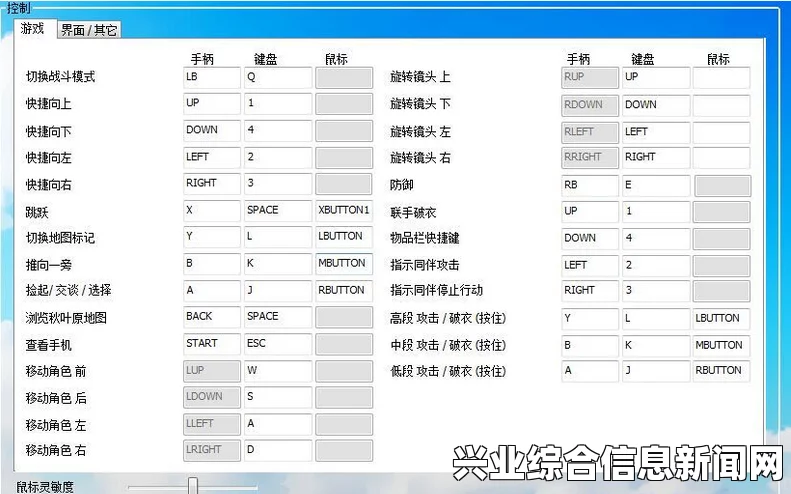Click keyboard field S for 移动角色 后
Viewport: 791px width, 494px height.
[x=278, y=398]
